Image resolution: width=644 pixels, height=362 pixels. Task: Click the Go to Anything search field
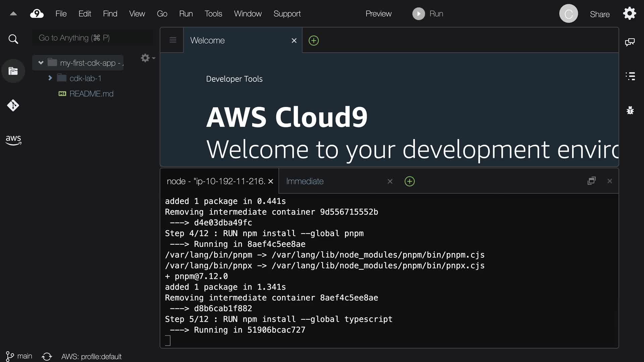point(92,38)
